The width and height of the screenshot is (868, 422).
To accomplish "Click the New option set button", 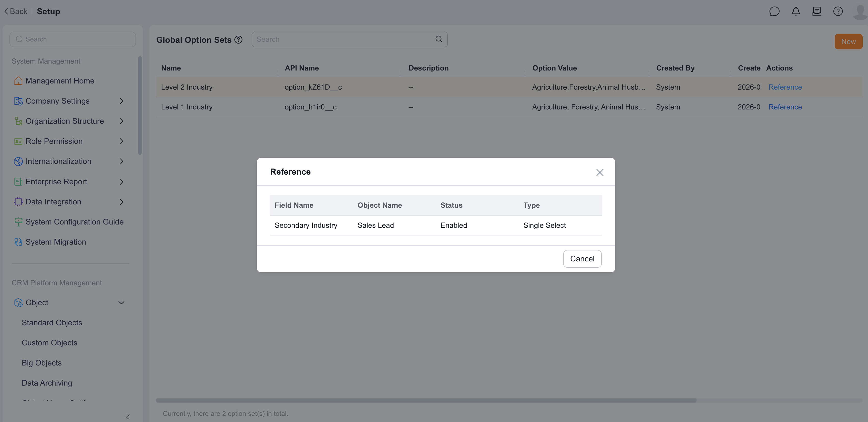I will (x=848, y=41).
